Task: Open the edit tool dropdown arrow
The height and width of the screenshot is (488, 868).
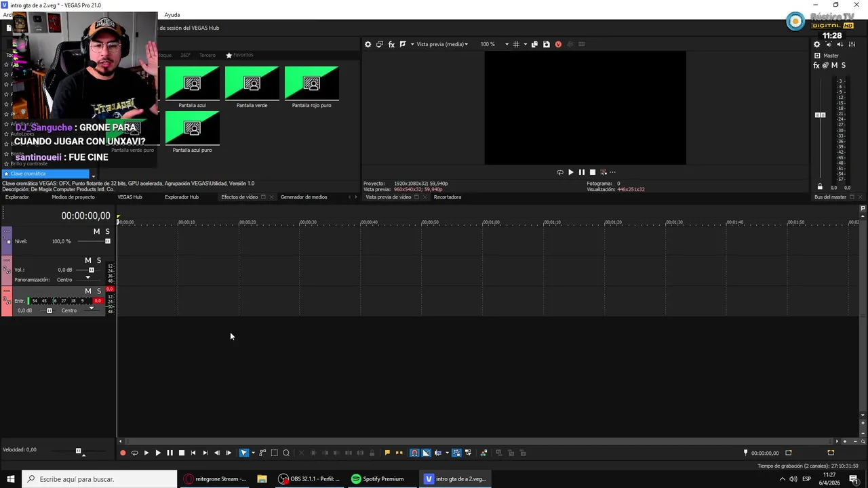Action: [x=253, y=453]
